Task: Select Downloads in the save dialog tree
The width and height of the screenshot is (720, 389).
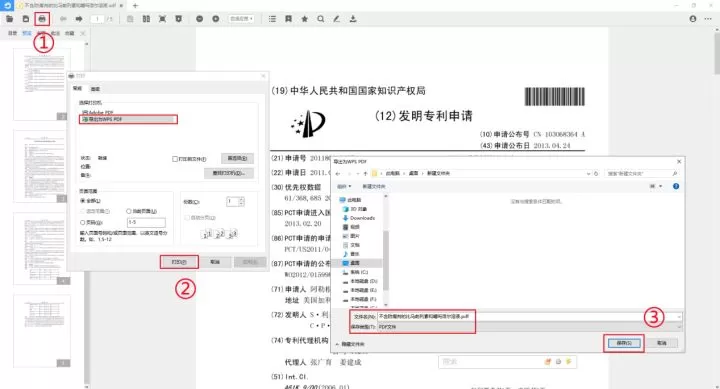Action: click(x=359, y=218)
